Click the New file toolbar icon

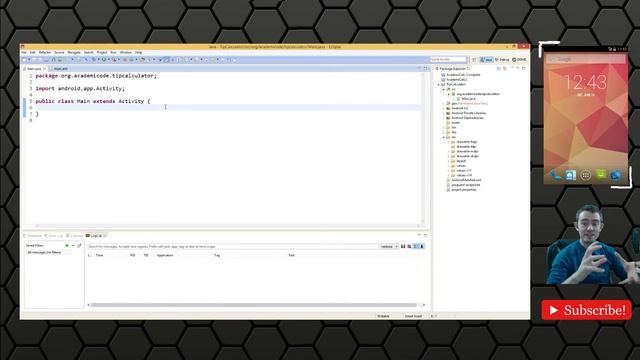click(24, 60)
